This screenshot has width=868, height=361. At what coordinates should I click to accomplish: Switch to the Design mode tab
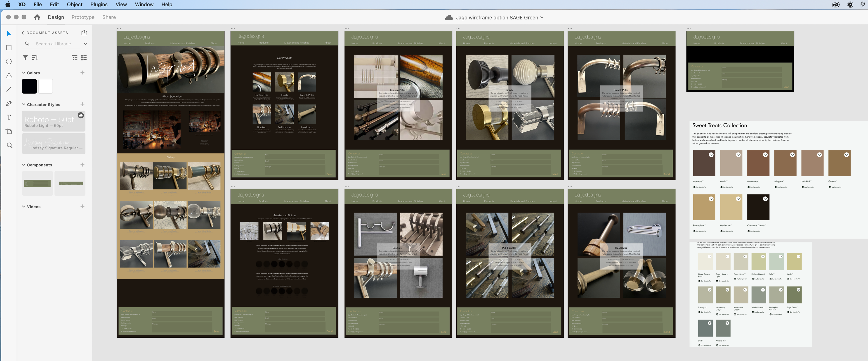point(56,17)
